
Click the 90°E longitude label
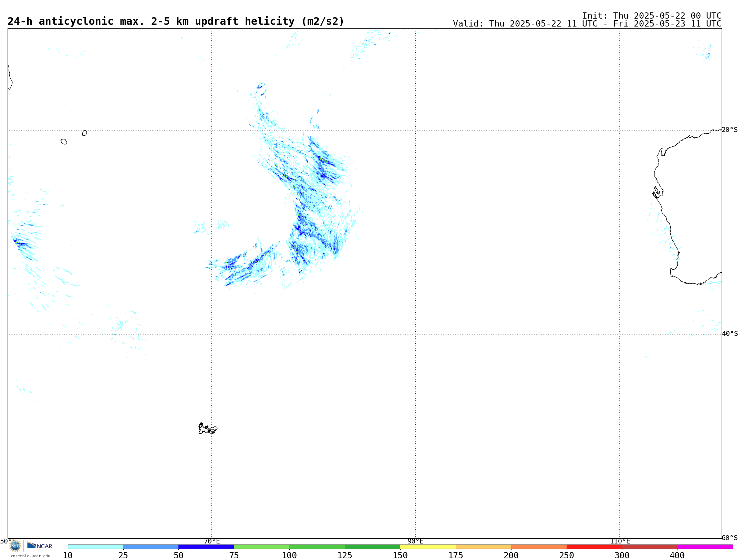[x=416, y=541]
